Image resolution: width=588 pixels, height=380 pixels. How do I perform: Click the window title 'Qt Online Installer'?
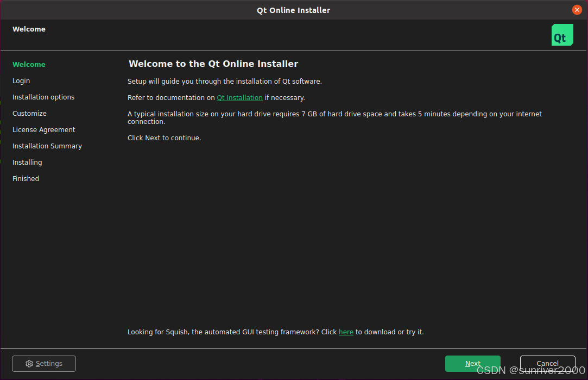tap(293, 10)
